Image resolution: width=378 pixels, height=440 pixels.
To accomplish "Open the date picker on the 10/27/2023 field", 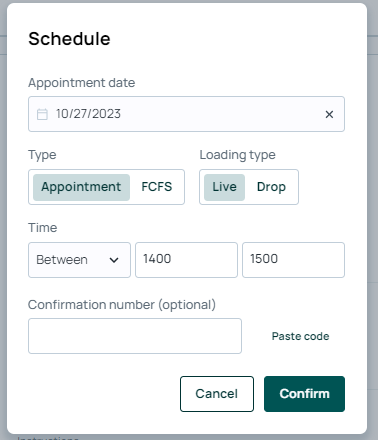I will point(186,114).
